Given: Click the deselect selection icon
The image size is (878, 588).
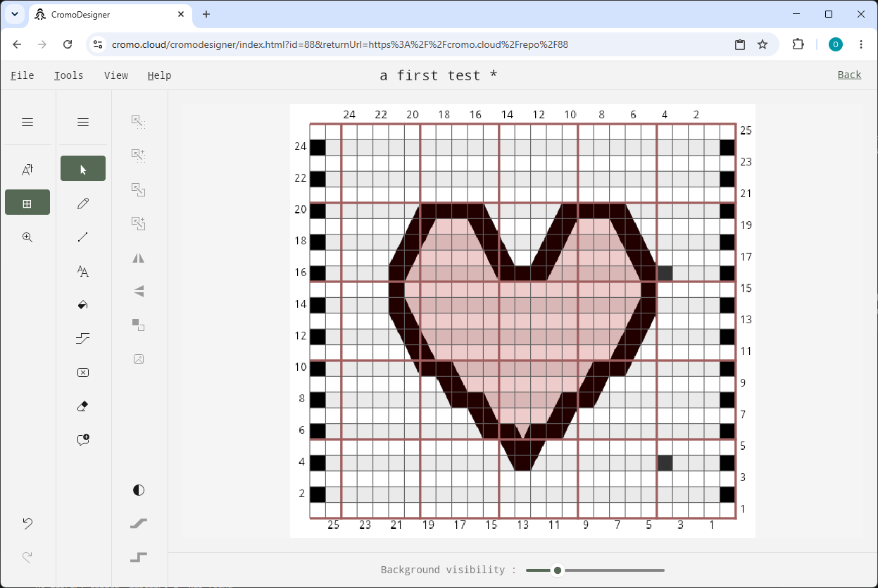Looking at the screenshot, I should point(139,122).
